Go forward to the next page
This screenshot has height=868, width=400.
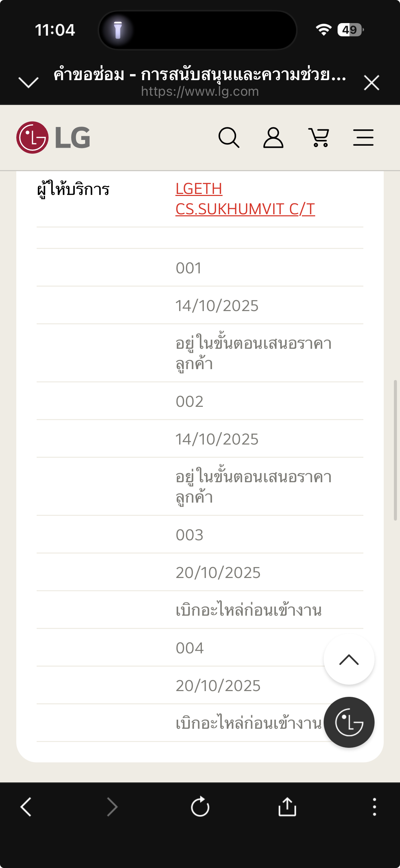pos(112,807)
